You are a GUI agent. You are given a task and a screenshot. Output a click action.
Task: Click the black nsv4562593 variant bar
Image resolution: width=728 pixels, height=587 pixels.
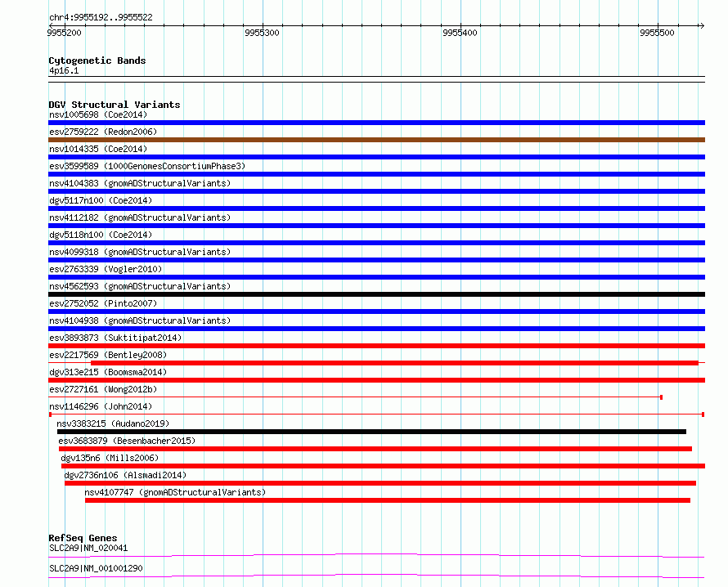pyautogui.click(x=376, y=294)
